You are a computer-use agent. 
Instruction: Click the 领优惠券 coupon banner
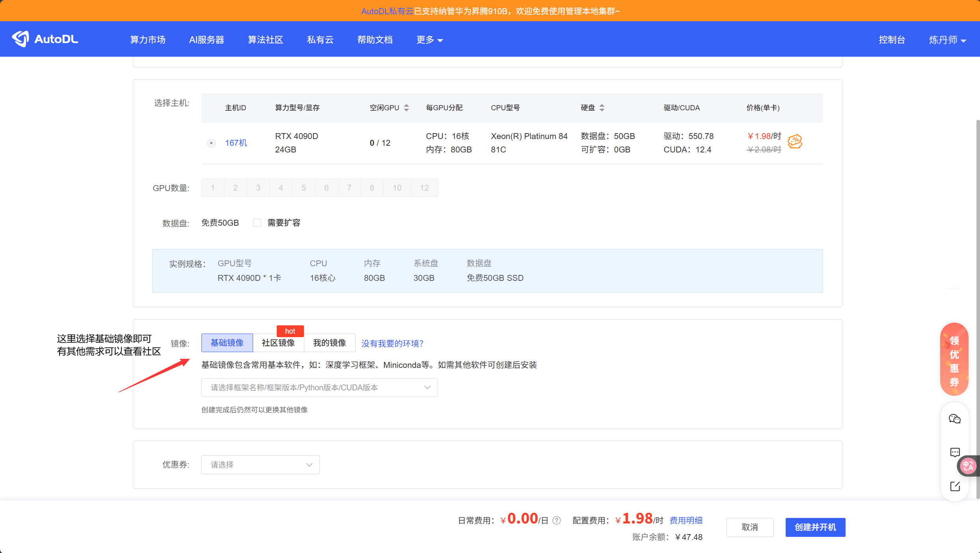point(954,359)
